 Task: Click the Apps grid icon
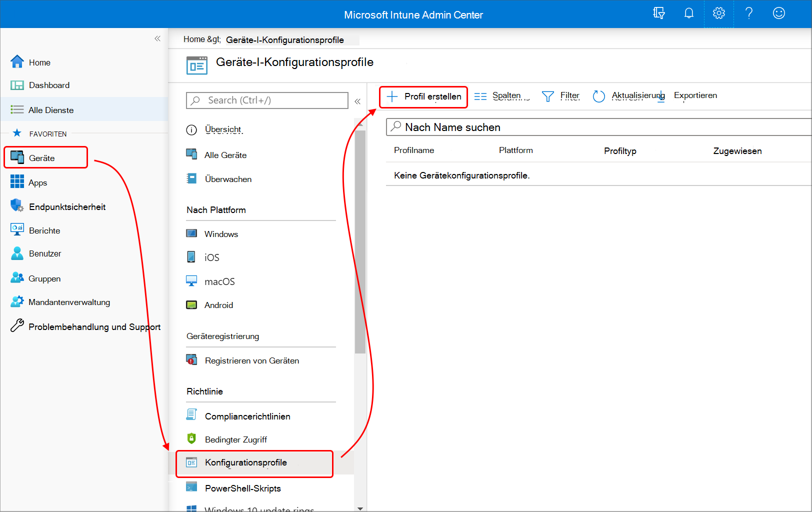pos(17,181)
